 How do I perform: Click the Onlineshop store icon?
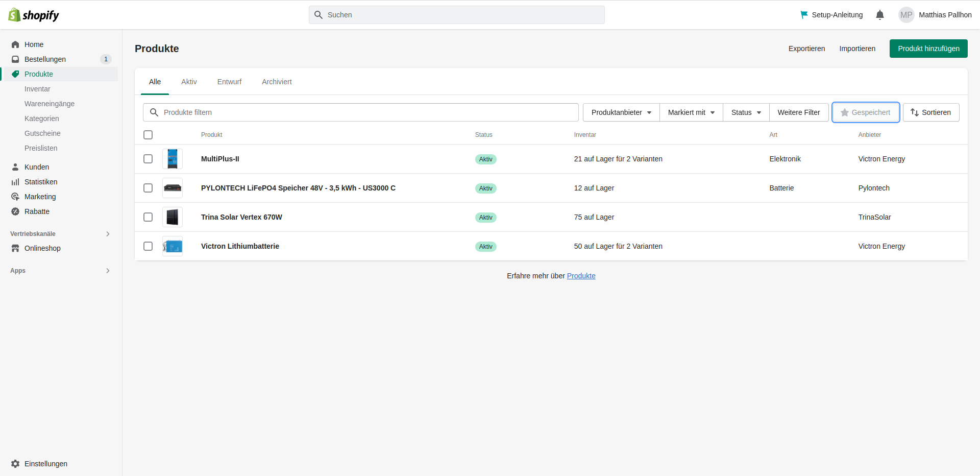[x=15, y=248]
